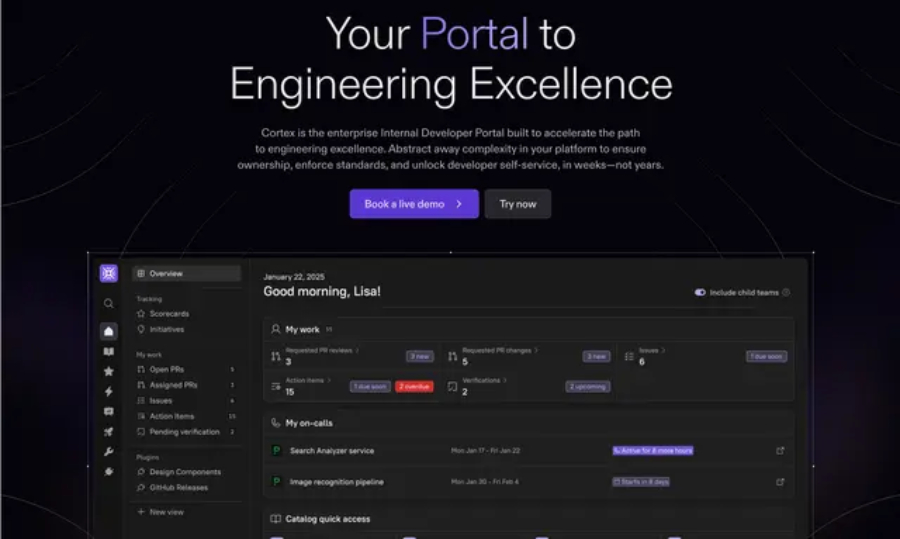The height and width of the screenshot is (539, 900).
Task: Click Image recognition pipeline on-call name
Action: pyautogui.click(x=336, y=482)
